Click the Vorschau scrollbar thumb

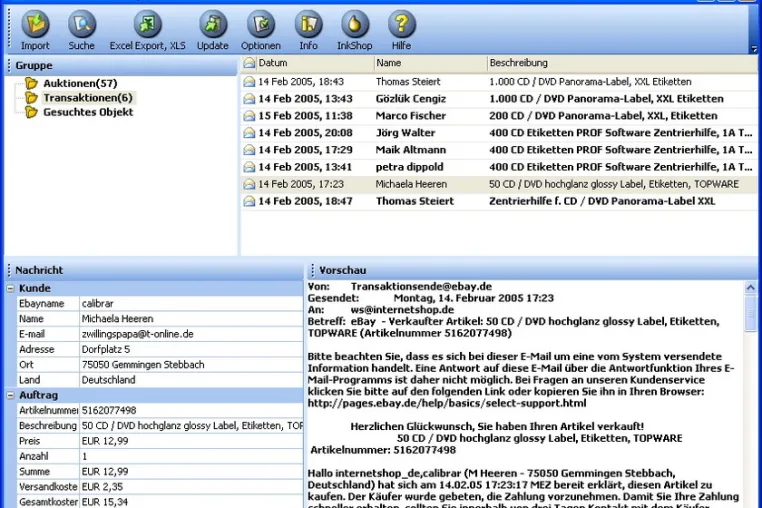pos(750,313)
